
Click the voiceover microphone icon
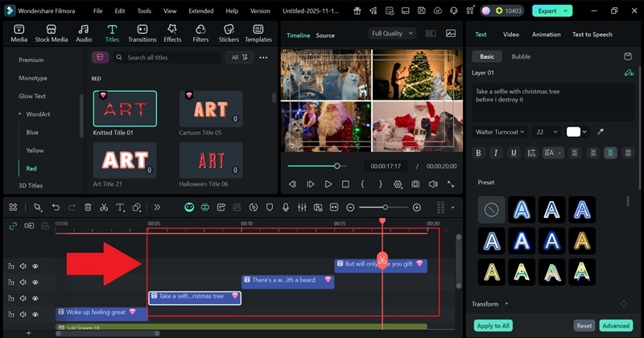(285, 207)
